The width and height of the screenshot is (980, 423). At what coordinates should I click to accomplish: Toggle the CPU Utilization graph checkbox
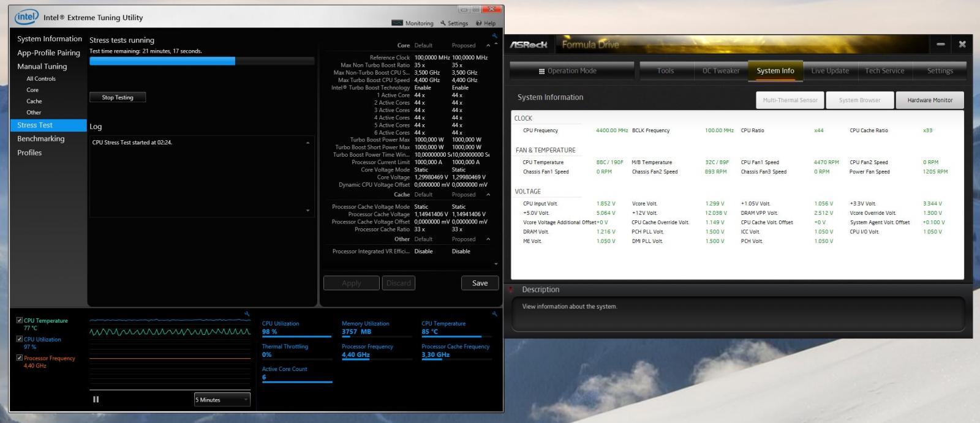(20, 339)
